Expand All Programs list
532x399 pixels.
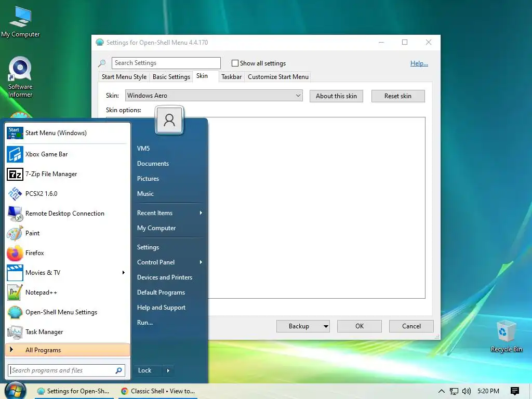[68, 350]
